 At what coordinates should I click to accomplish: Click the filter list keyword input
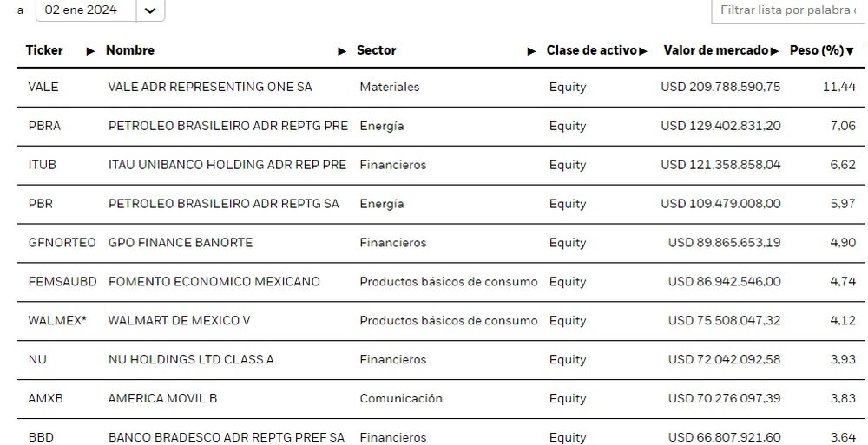[x=787, y=10]
